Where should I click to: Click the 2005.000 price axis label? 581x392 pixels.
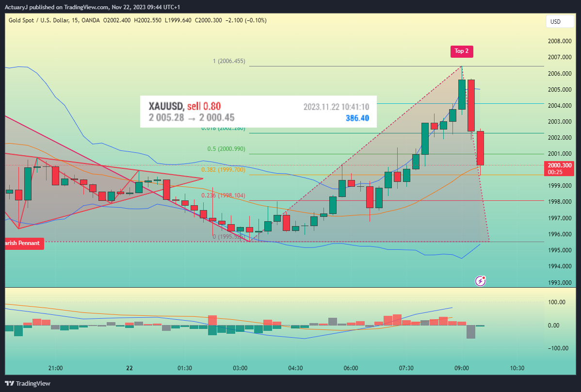tap(560, 89)
